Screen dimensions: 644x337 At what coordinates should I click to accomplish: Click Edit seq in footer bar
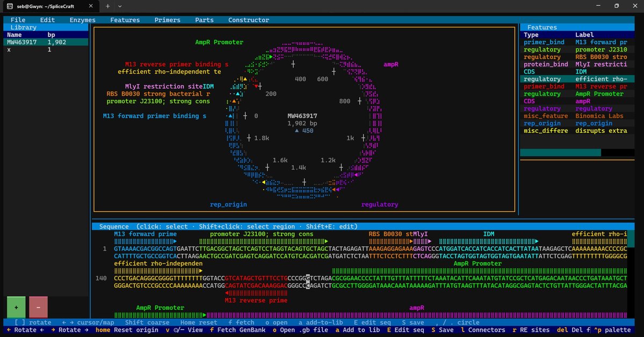(x=406, y=329)
